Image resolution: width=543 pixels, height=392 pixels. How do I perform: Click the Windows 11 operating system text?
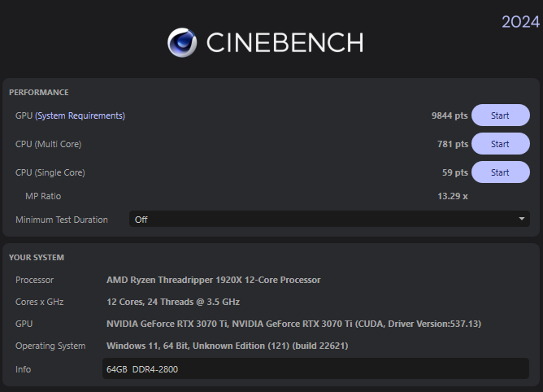pos(227,346)
